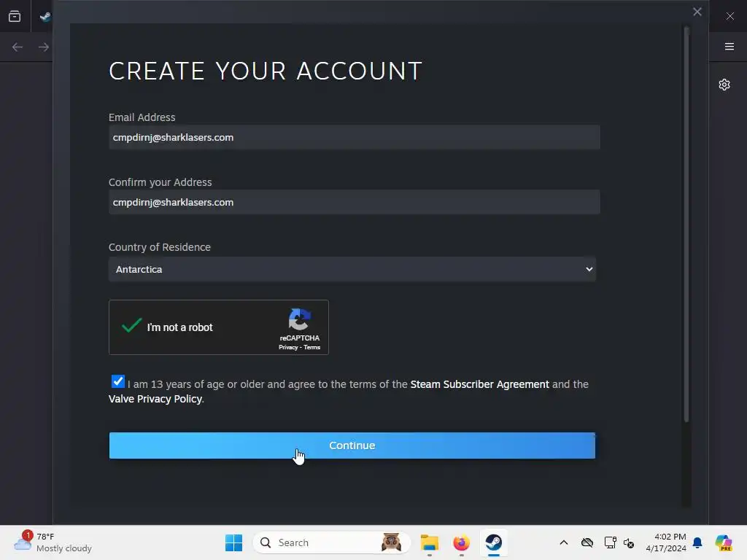Image resolution: width=747 pixels, height=560 pixels.
Task: Open the Steam Subscriber Agreement link
Action: point(479,384)
